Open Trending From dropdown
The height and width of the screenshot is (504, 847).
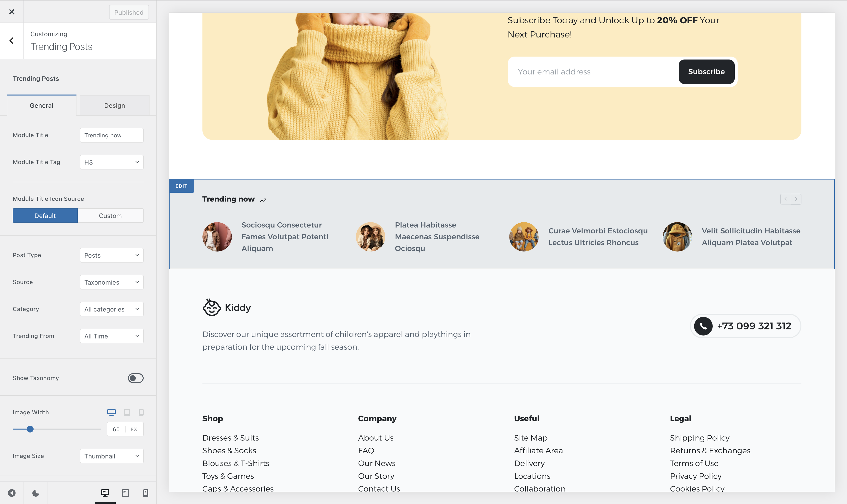click(x=112, y=336)
